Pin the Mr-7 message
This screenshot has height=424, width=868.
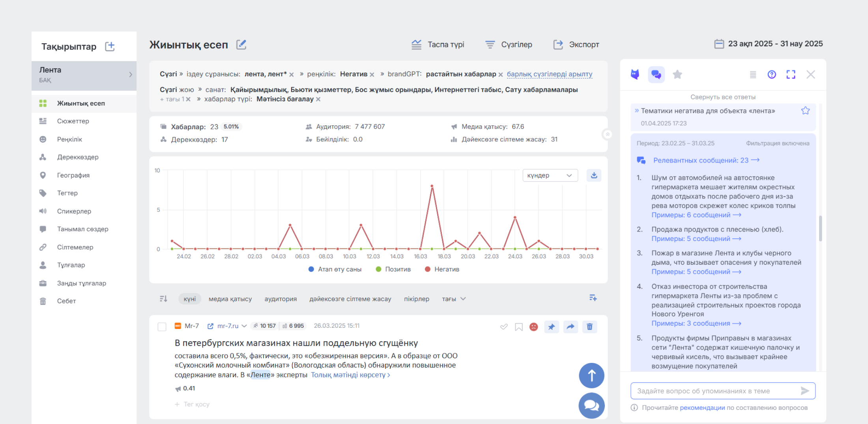(552, 327)
